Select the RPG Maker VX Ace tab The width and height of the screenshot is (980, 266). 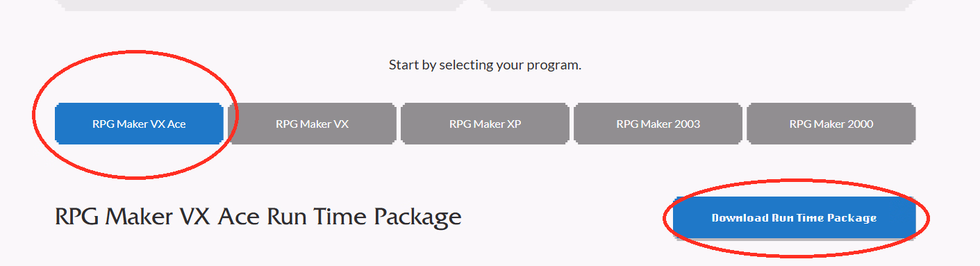pyautogui.click(x=139, y=124)
